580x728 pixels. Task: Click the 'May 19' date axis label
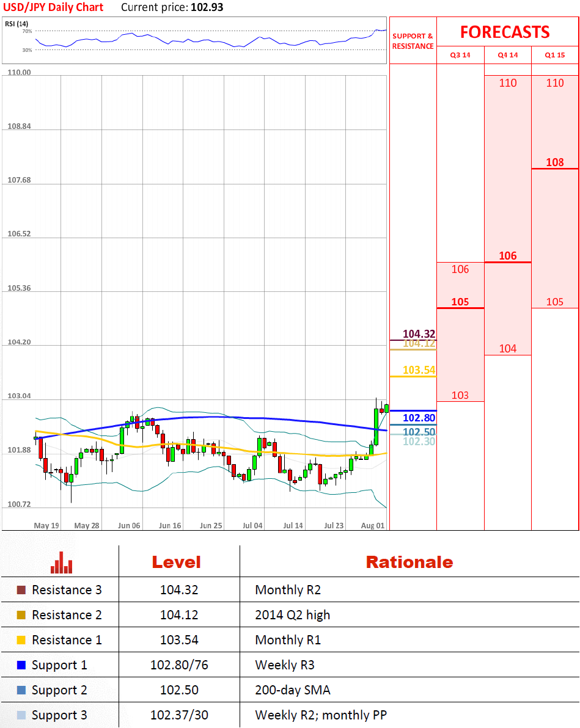tap(46, 526)
